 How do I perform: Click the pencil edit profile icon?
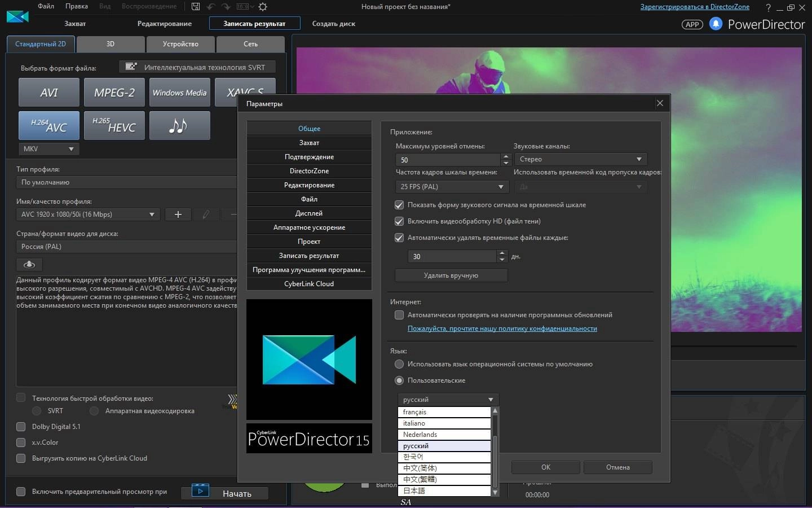coord(206,214)
